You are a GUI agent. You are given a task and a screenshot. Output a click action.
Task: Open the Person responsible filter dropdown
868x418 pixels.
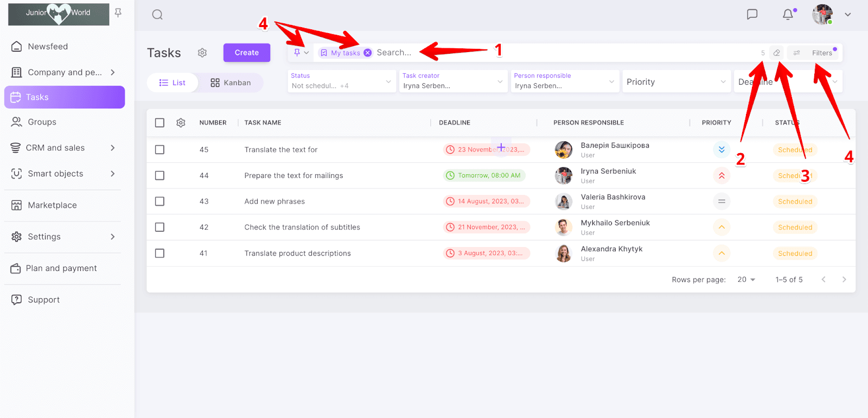pos(565,81)
